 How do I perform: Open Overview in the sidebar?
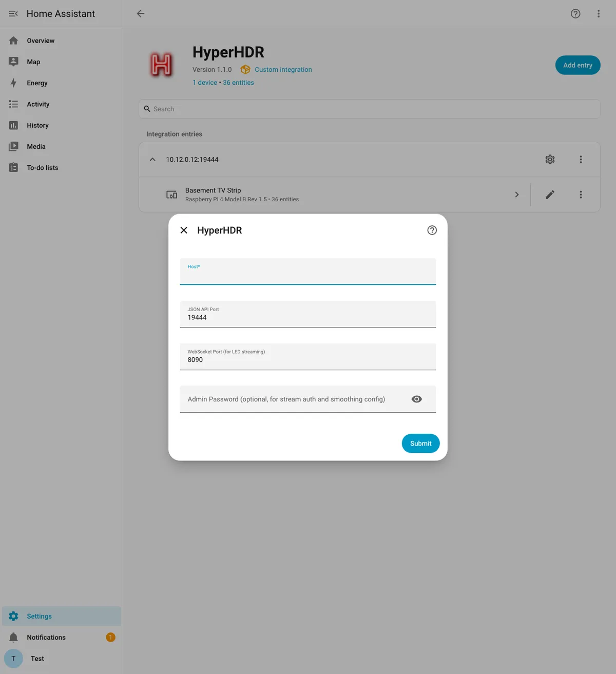[62, 41]
